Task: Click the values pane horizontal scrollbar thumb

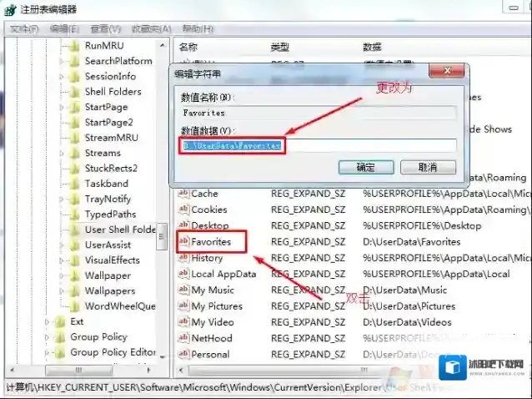Action: [363, 370]
